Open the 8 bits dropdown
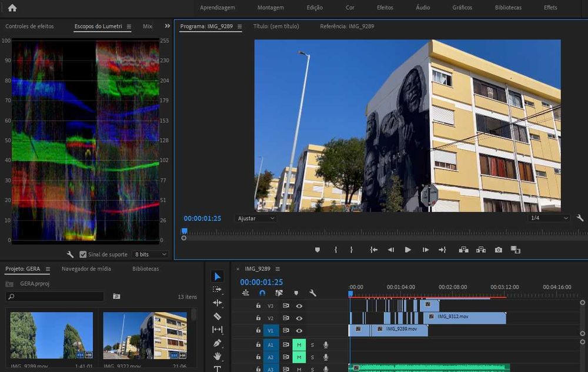The width and height of the screenshot is (588, 372). point(151,254)
